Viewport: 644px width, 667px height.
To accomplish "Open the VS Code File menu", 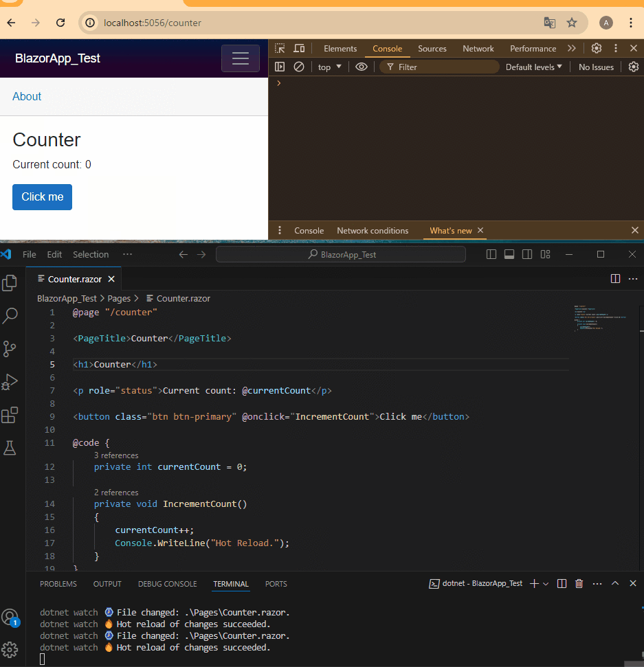I will (29, 254).
